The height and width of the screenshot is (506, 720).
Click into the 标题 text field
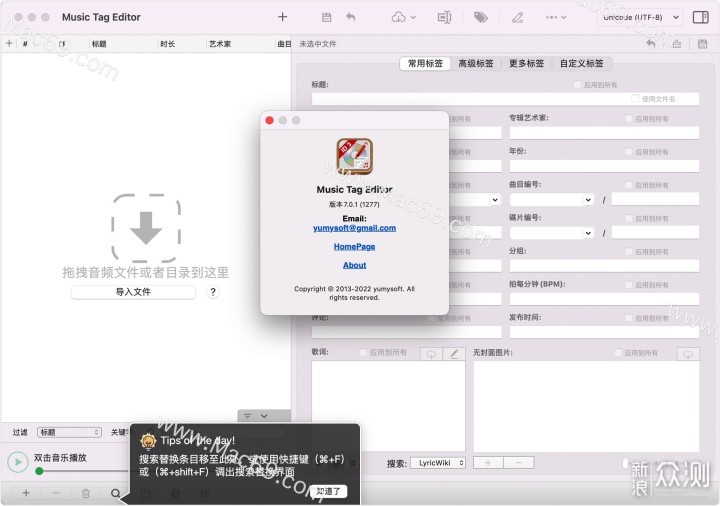(x=505, y=99)
